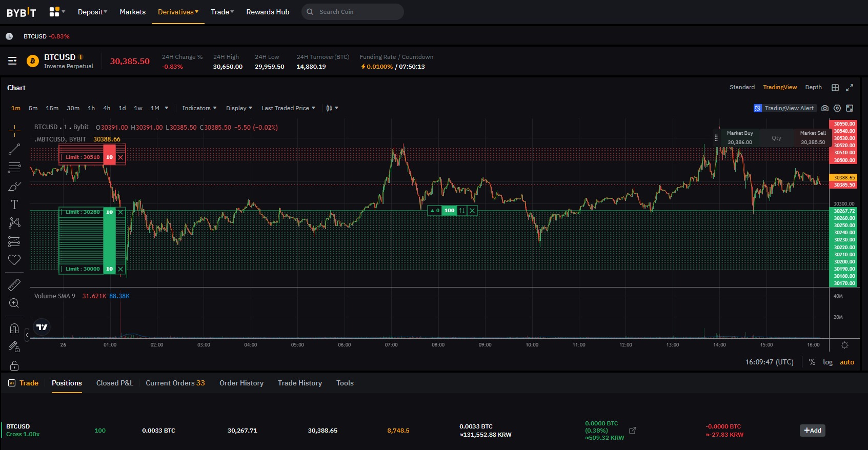Select the 1h timeframe
The height and width of the screenshot is (450, 868).
(91, 108)
